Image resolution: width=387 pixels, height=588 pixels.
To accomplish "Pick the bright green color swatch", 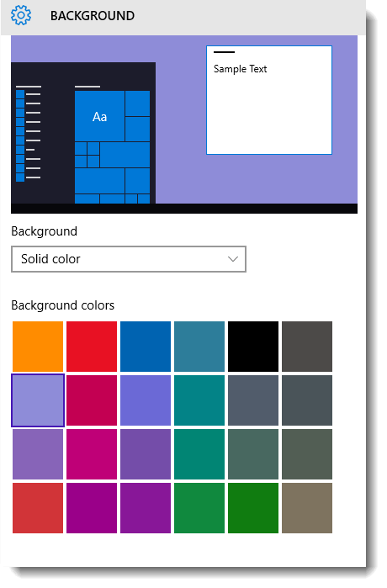I will [x=253, y=508].
